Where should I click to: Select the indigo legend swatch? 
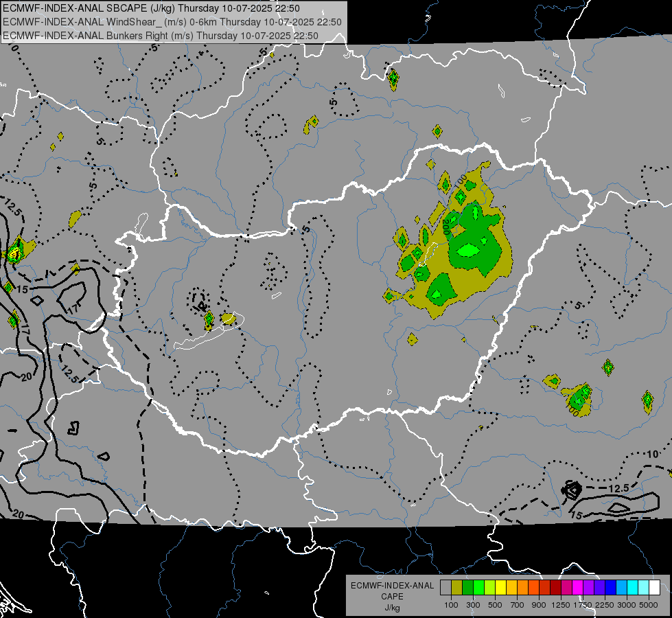599,588
